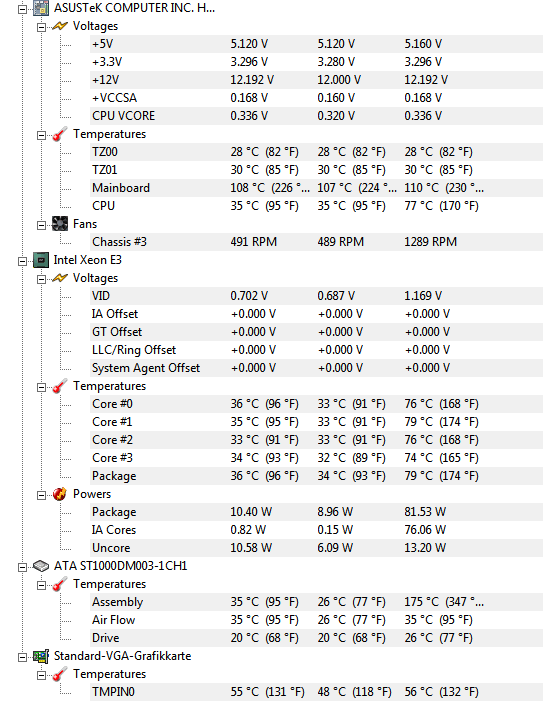Select the Chassis #3 fan row
Screen dimensions: 543x710
316,242
